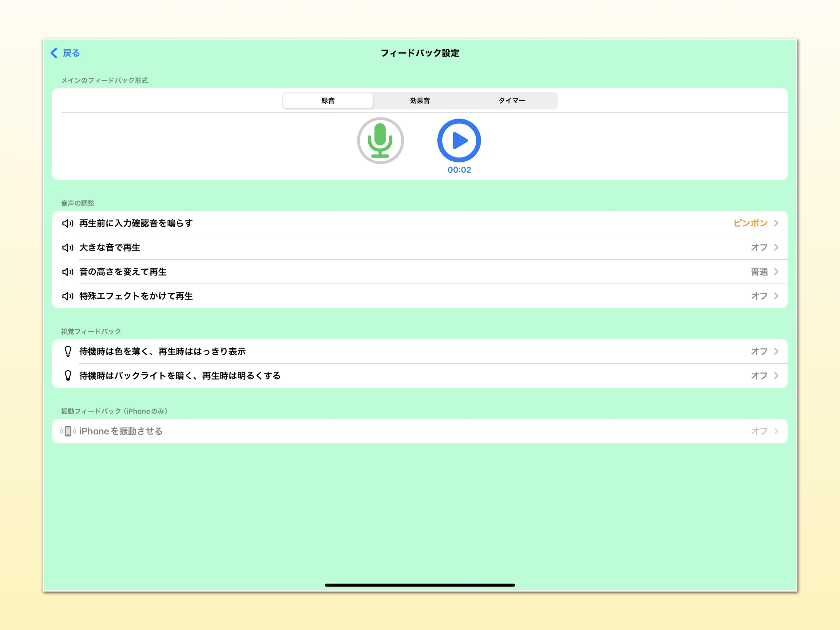Viewport: 840px width, 630px height.
Task: Click lightbulb icon beside 待機時は色を薄く
Action: [x=68, y=352]
